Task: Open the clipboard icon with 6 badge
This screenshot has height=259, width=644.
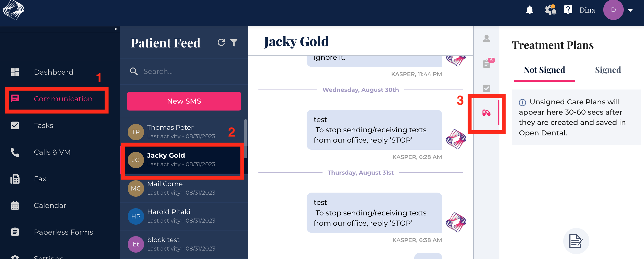Action: coord(487,63)
